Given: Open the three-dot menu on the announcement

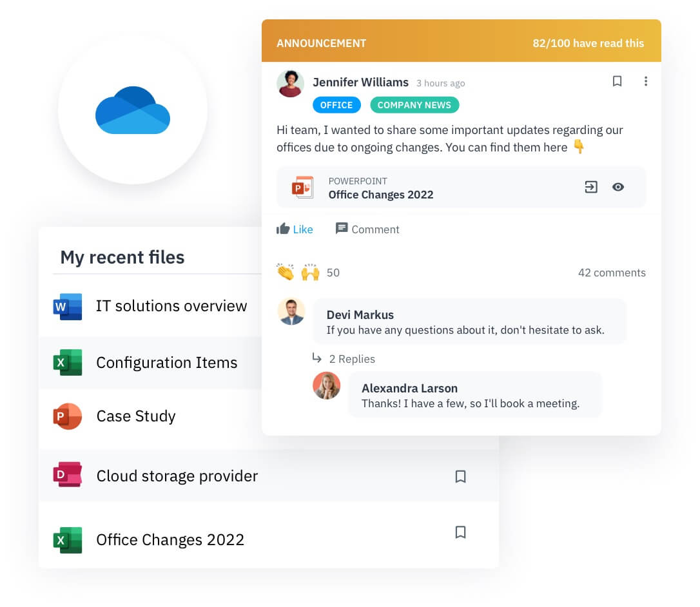Looking at the screenshot, I should pos(645,81).
